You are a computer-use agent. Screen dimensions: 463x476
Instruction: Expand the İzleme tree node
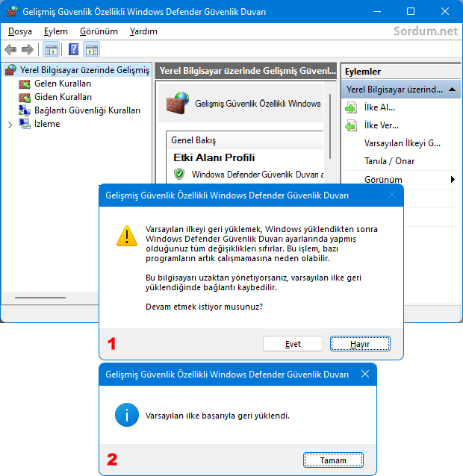(x=10, y=125)
